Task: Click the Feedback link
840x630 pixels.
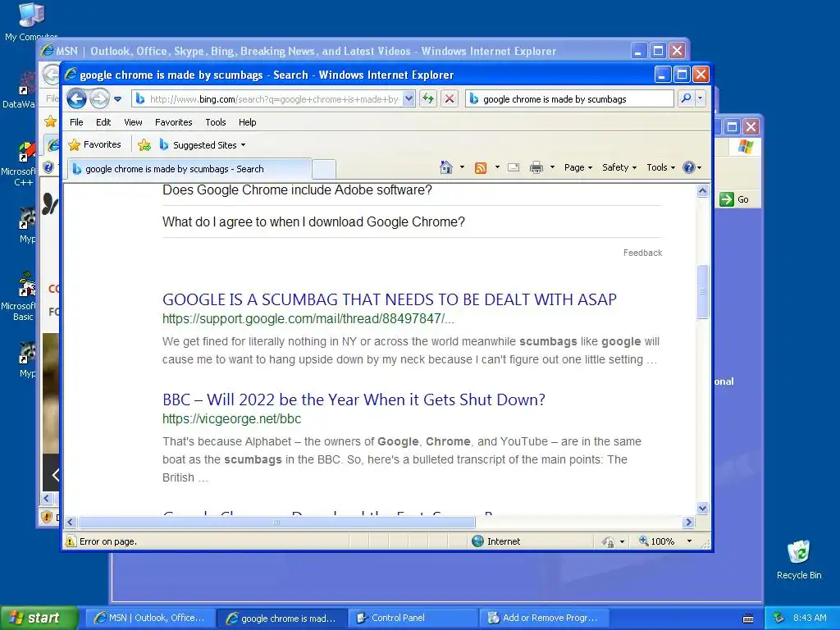Action: click(642, 253)
